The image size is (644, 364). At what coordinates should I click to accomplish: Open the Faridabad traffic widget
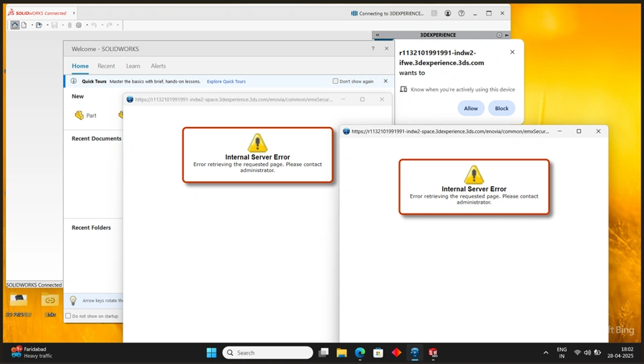click(32, 353)
